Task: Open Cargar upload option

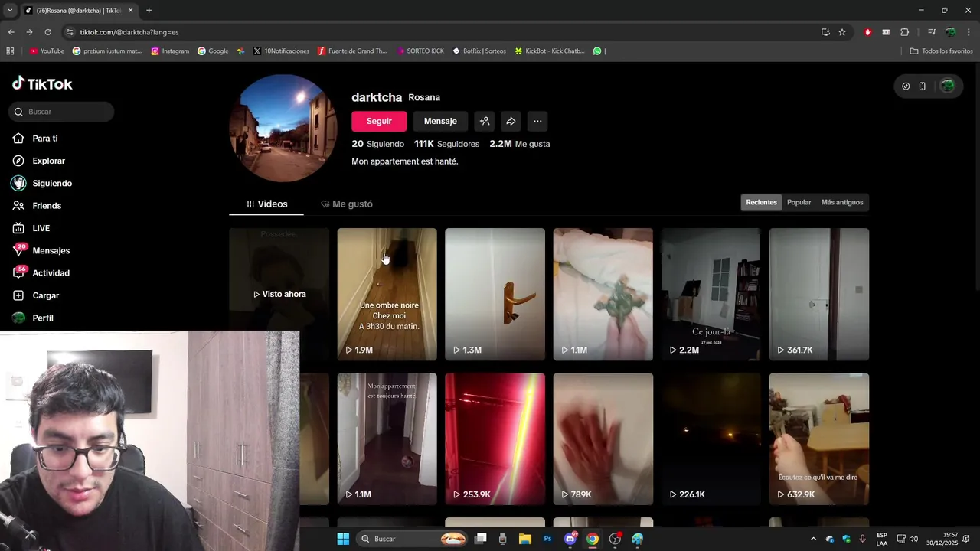Action: (x=45, y=295)
